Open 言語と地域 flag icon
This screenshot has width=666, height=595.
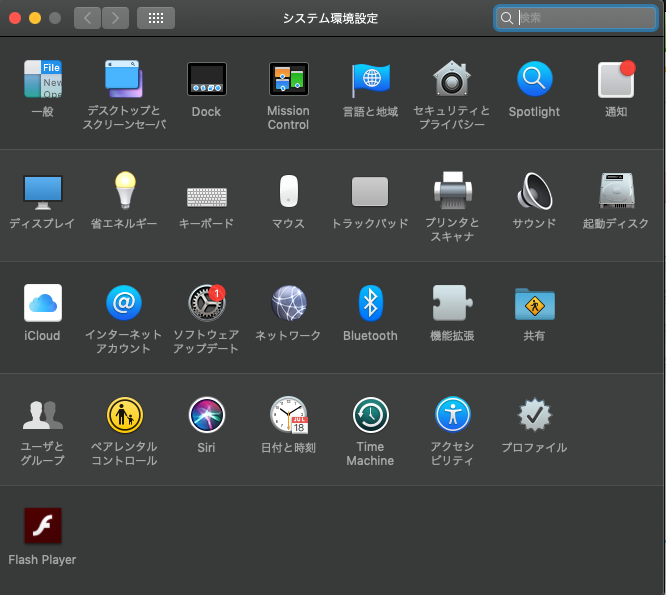(370, 79)
